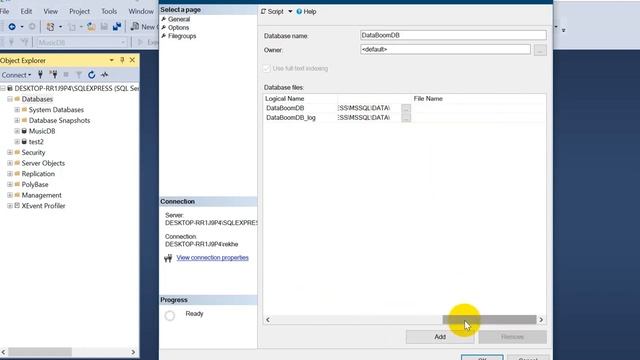The width and height of the screenshot is (640, 360).
Task: Select the Filegroups page label
Action: coord(182,36)
